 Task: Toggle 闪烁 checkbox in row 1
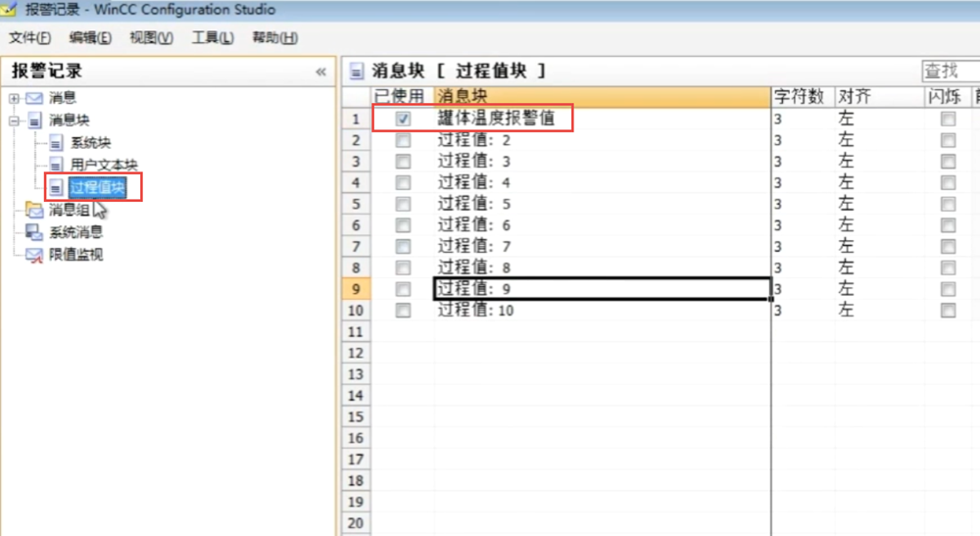click(948, 119)
